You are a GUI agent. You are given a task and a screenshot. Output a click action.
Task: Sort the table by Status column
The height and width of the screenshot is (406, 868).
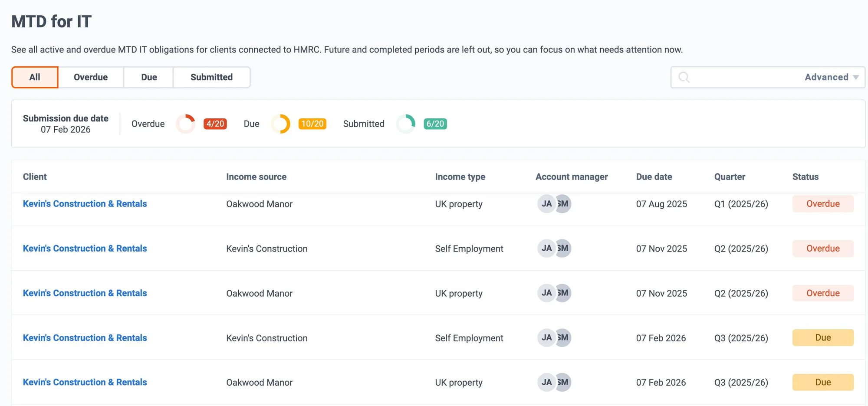[x=805, y=177]
